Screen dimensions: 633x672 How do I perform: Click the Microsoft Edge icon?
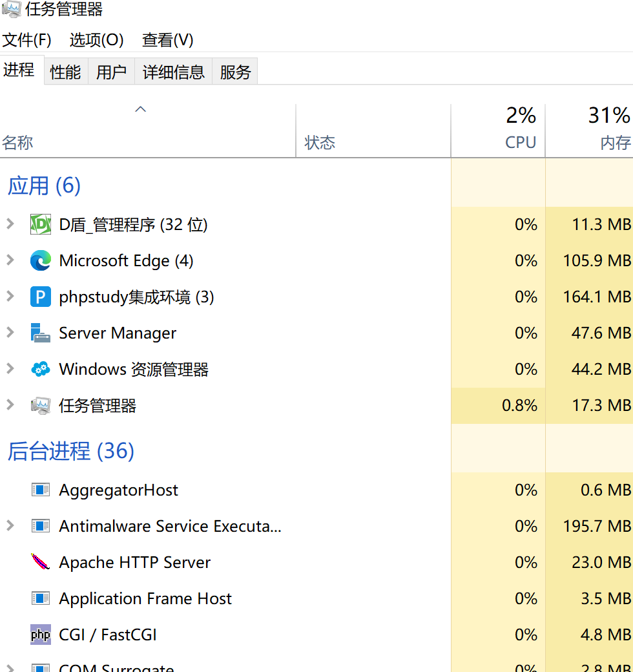point(41,260)
